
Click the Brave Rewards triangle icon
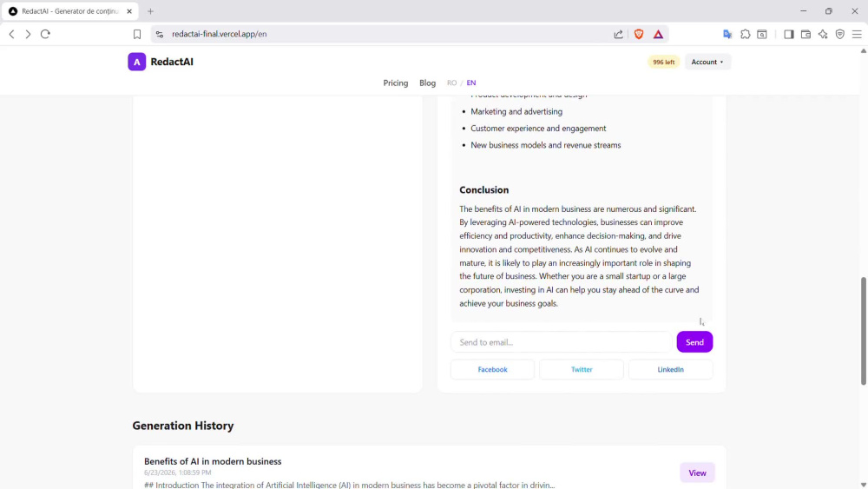coord(658,34)
